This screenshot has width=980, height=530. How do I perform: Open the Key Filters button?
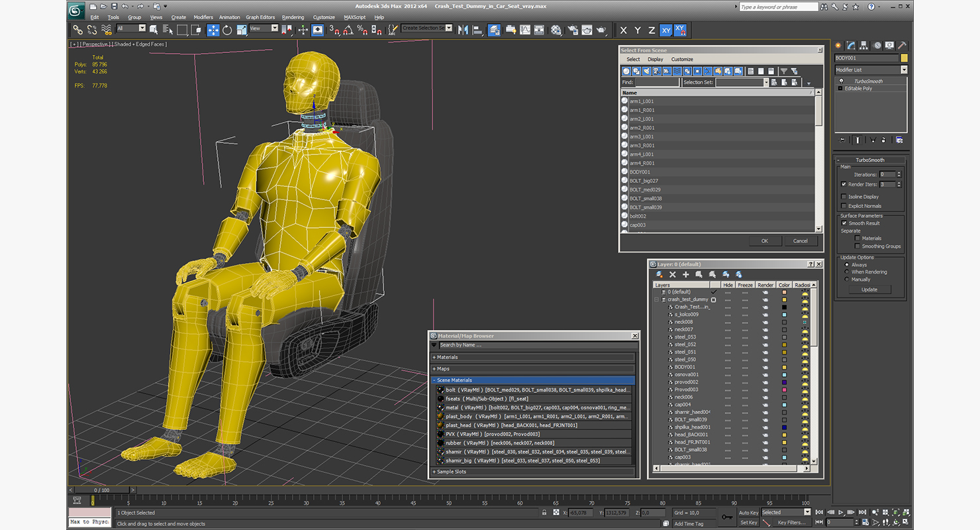click(x=791, y=522)
